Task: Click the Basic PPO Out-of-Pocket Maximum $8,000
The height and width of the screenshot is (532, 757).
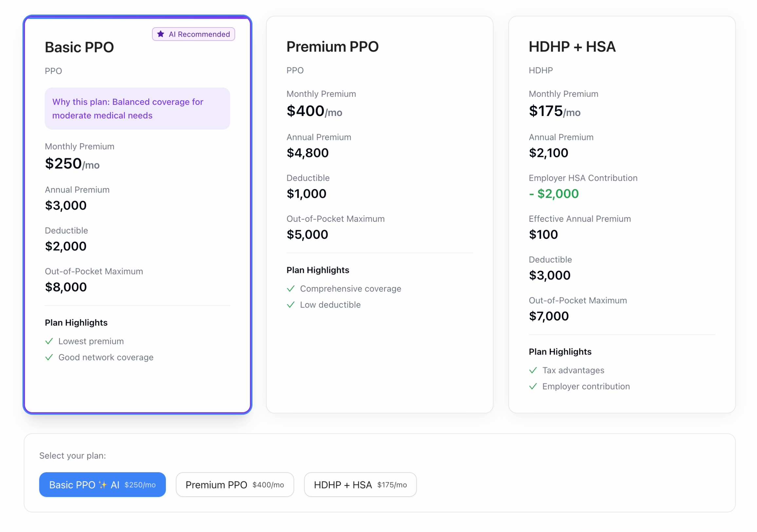Action: 66,287
